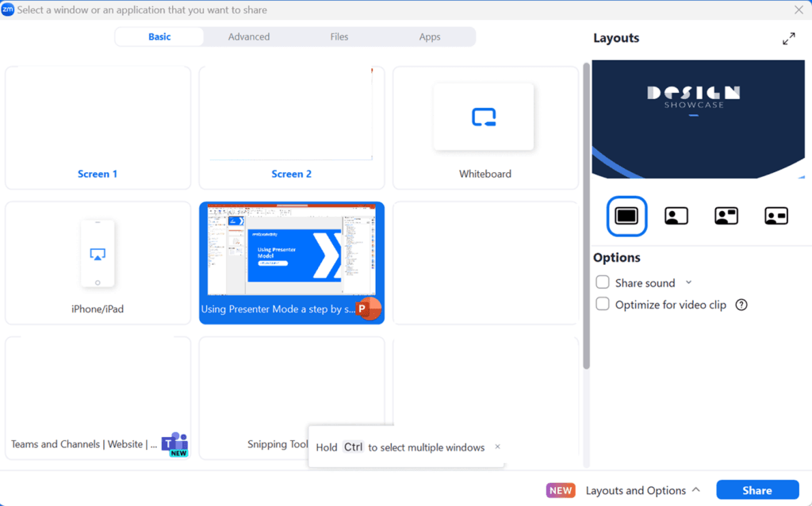Choose the Whiteboard share option
The width and height of the screenshot is (812, 506).
(x=485, y=128)
